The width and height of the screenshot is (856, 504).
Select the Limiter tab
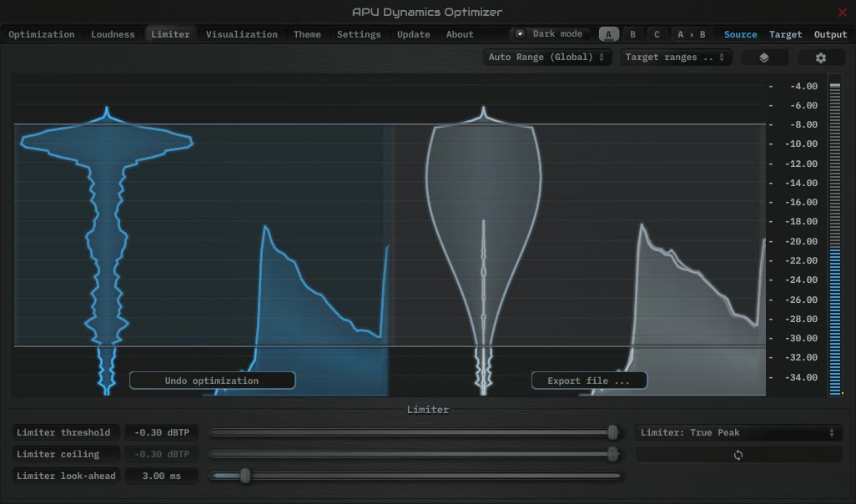coord(170,34)
